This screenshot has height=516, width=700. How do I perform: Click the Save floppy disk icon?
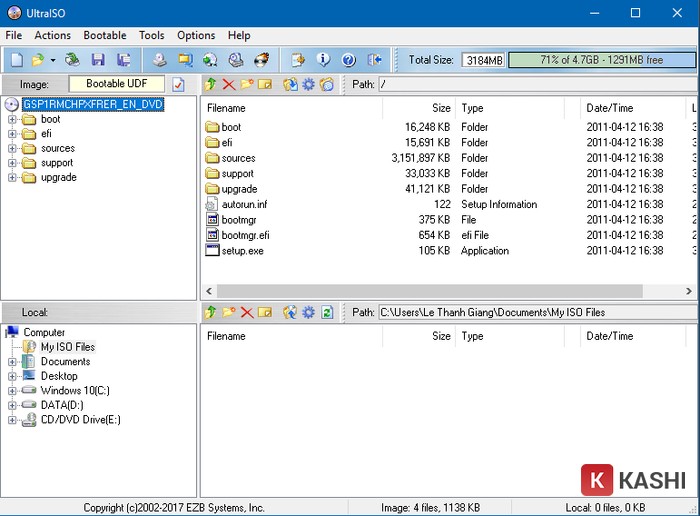click(x=98, y=60)
